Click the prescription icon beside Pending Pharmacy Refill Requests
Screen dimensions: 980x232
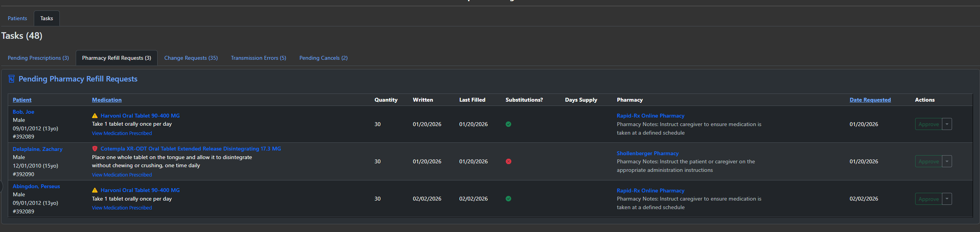(11, 79)
